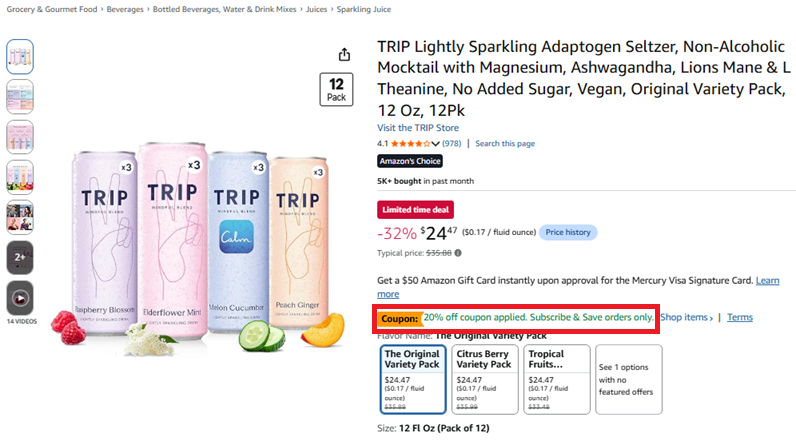The image size is (796, 445).
Task: Visit the TRIP Store link
Action: click(418, 128)
